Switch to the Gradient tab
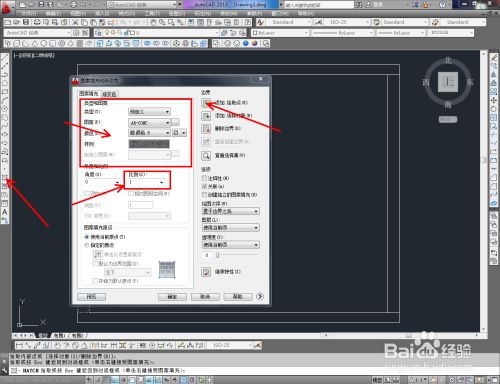Image resolution: width=500 pixels, height=384 pixels. [109, 94]
